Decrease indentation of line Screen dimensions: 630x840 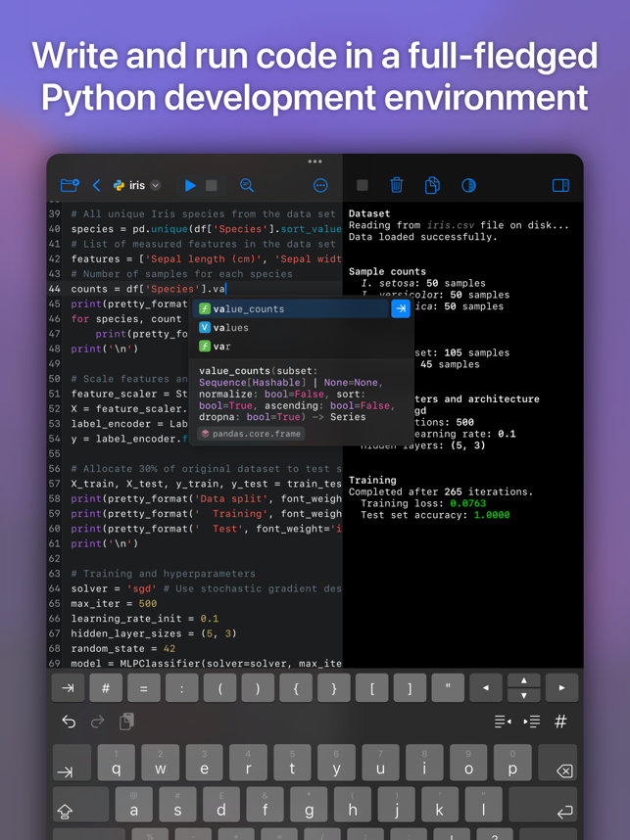coord(503,722)
